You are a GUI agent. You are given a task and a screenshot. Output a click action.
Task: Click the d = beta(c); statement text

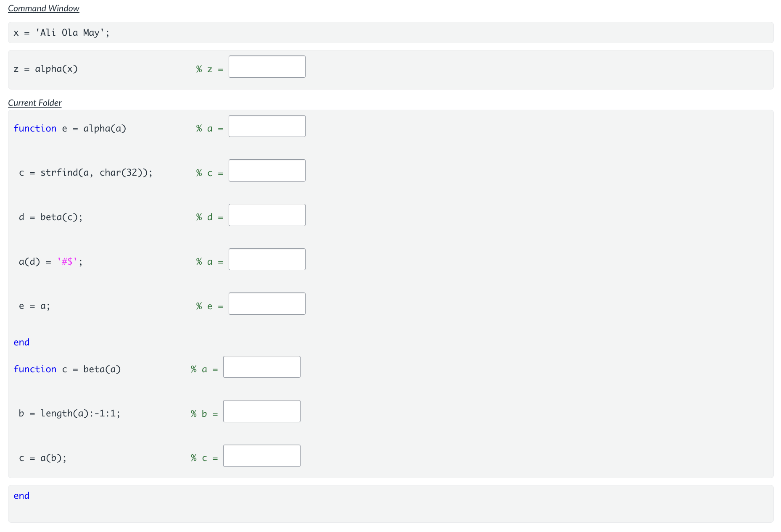(x=51, y=217)
